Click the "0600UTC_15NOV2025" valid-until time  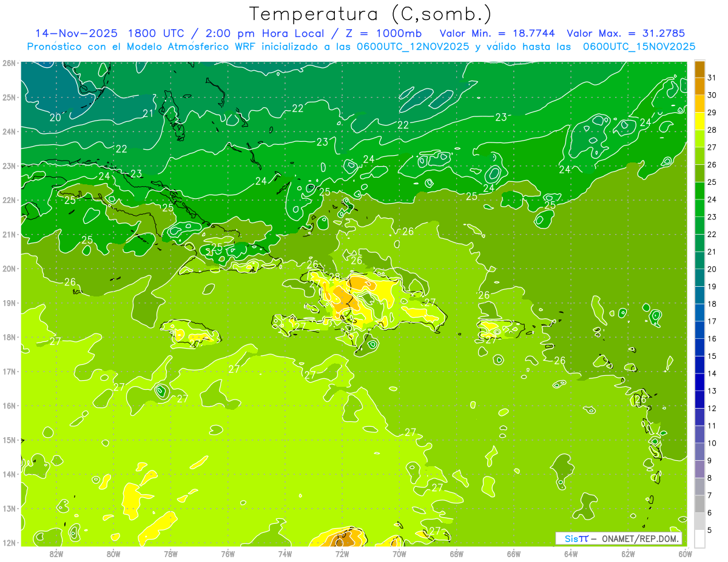[639, 46]
